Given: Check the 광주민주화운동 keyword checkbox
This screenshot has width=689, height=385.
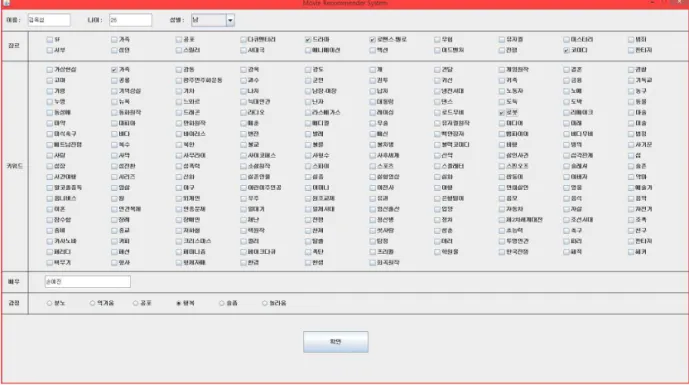Looking at the screenshot, I should coord(179,80).
